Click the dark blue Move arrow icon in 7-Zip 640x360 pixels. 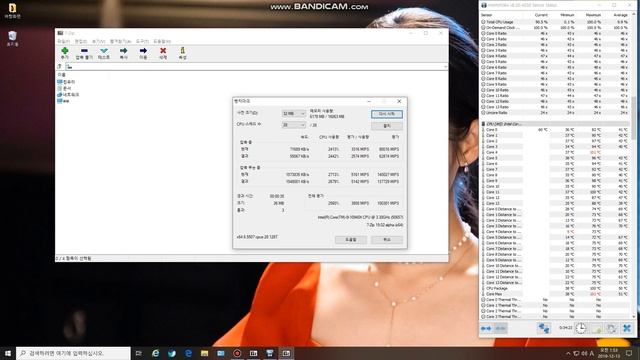pos(143,51)
